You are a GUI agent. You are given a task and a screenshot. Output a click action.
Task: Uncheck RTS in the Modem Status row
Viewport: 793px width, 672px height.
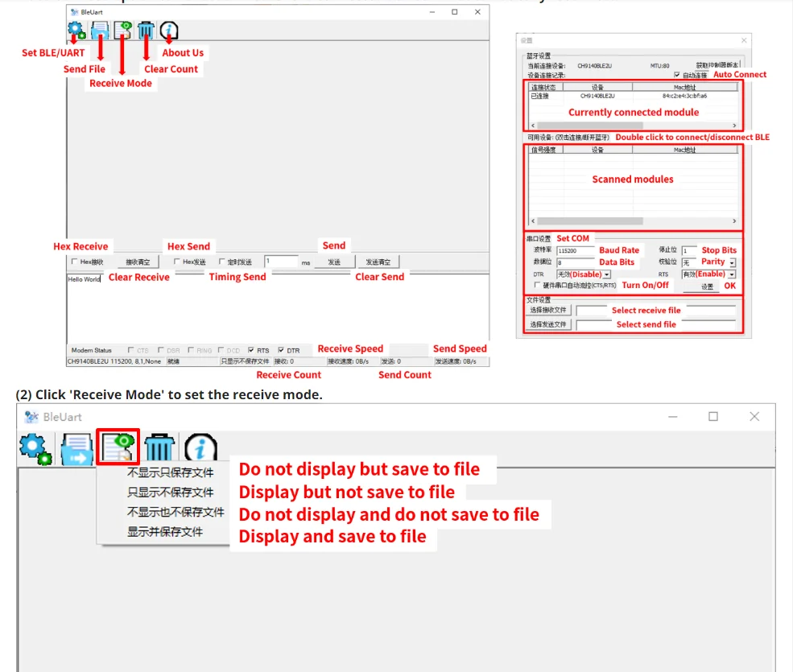point(251,350)
